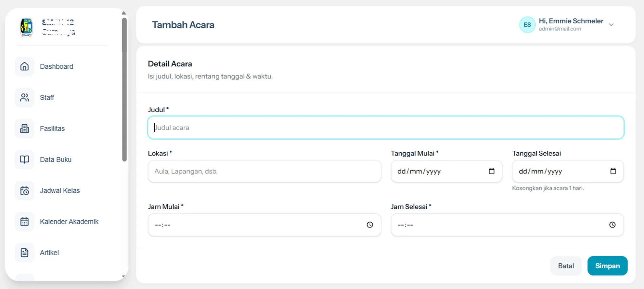
Task: Open the Tanggal Mulai calendar picker icon
Action: click(x=492, y=171)
